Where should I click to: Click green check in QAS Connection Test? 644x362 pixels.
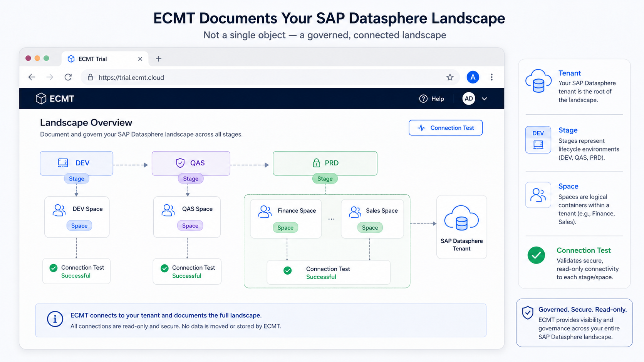164,268
